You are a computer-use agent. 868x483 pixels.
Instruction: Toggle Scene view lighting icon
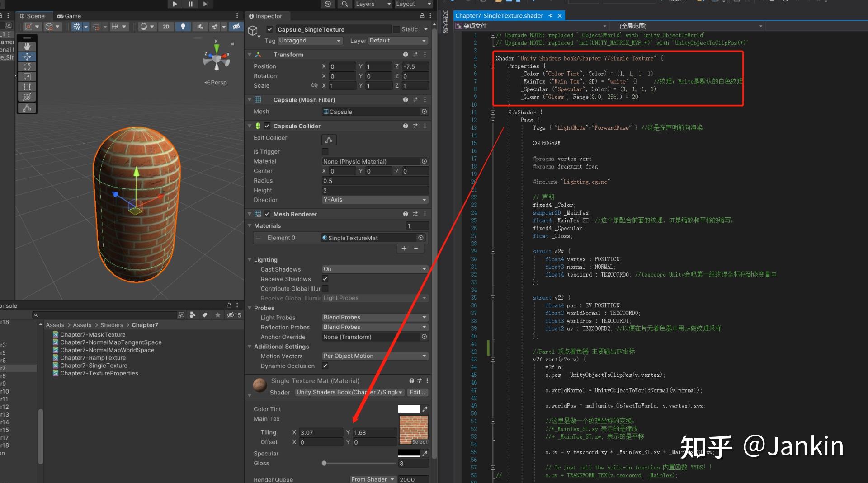coord(183,27)
